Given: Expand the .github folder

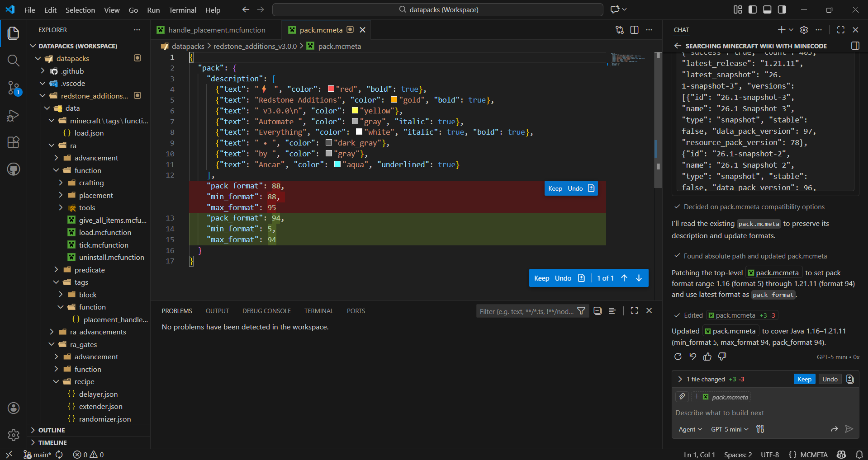Looking at the screenshot, I should click(x=43, y=71).
